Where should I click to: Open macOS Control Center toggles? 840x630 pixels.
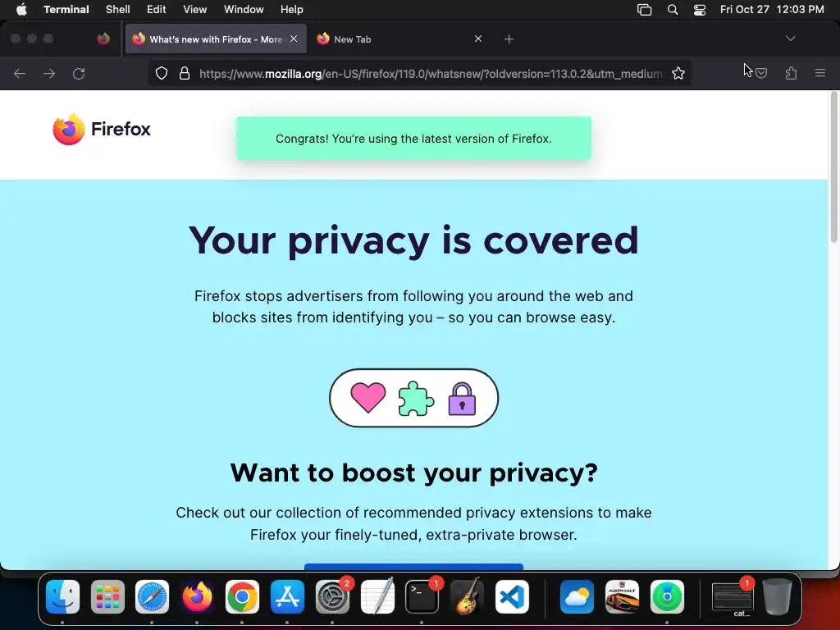[x=700, y=10]
